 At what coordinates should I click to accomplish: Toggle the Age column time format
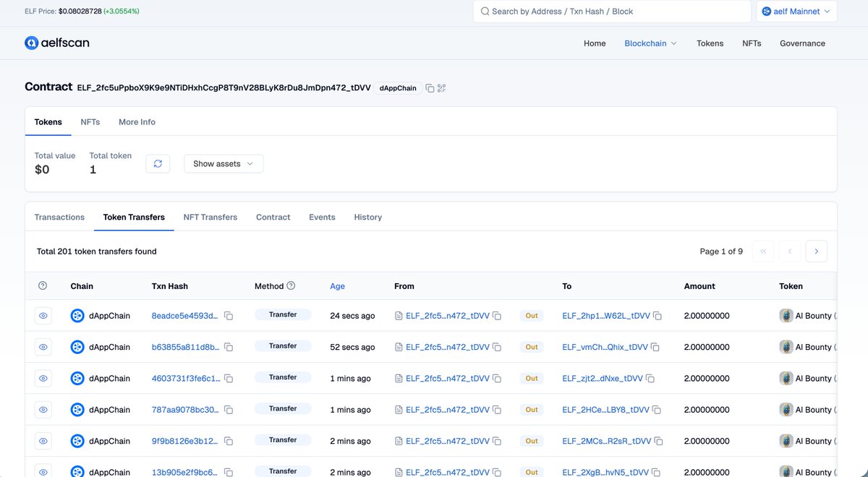[x=337, y=286]
